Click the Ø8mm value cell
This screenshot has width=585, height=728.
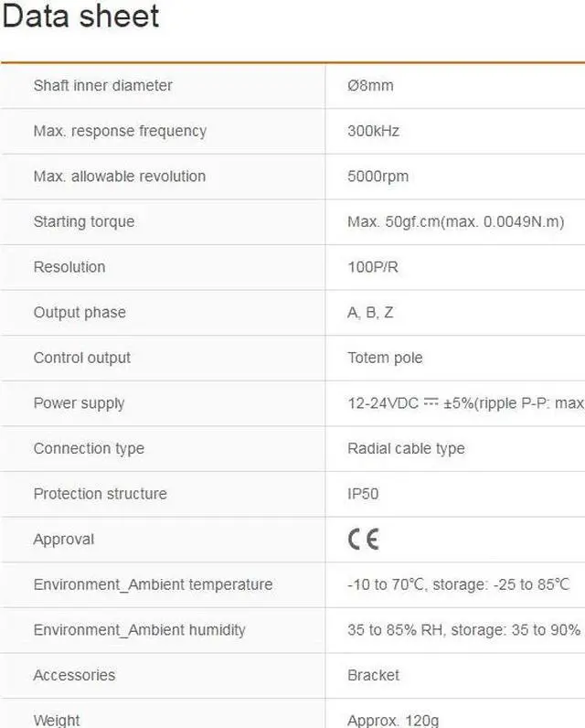(370, 86)
